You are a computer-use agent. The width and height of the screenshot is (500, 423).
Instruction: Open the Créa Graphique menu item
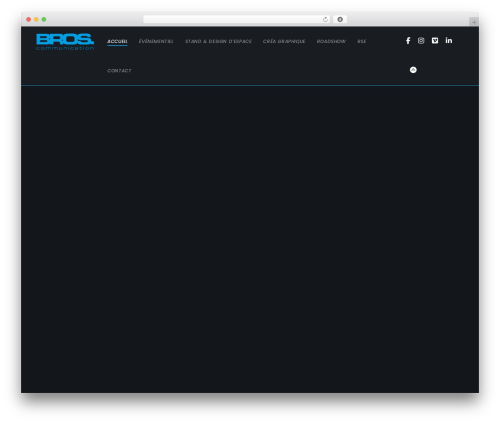[x=284, y=41]
